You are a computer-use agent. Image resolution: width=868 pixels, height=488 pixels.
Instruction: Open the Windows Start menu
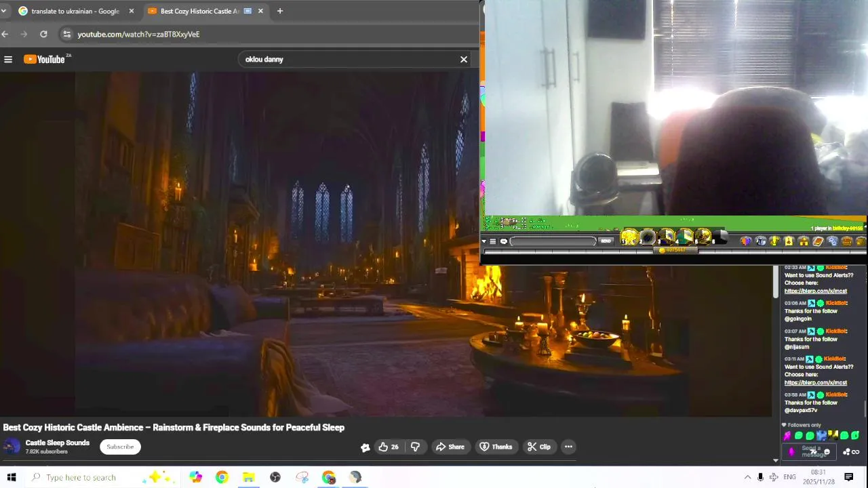[12, 477]
